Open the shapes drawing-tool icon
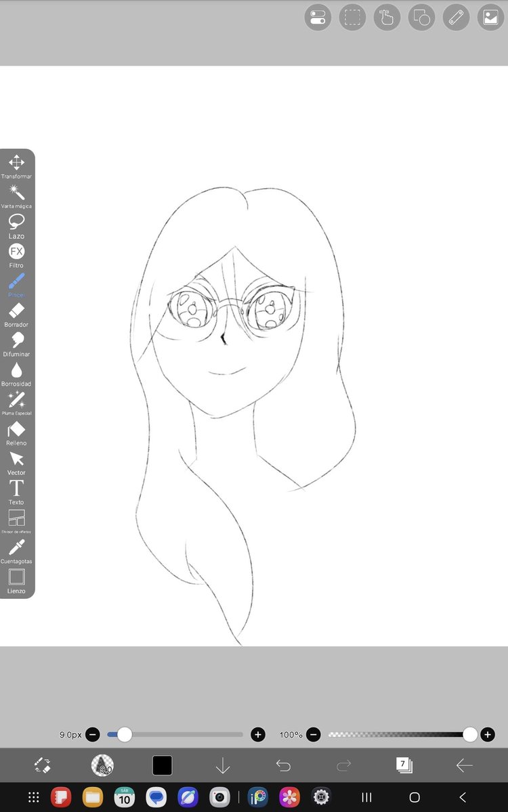Viewport: 508px width, 812px height. coord(421,17)
